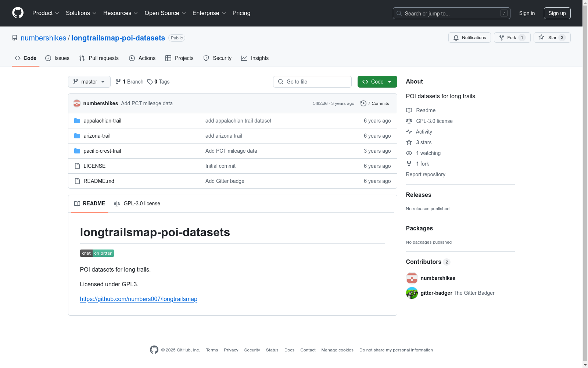588x368 pixels.
Task: Click the chat on gitter badge
Action: click(x=97, y=253)
